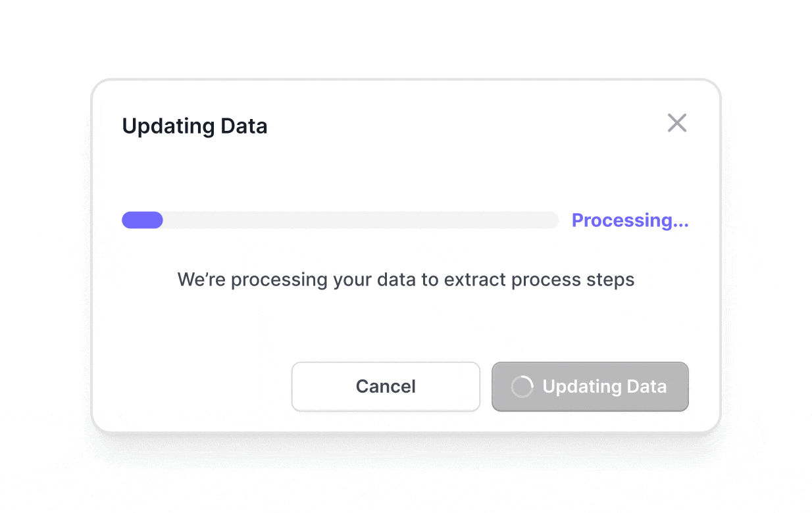Click the data processing description text
The height and width of the screenshot is (513, 812).
[405, 280]
